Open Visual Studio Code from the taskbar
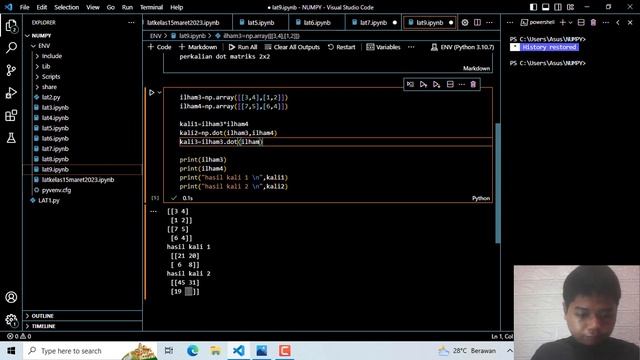This screenshot has width=640, height=360. (x=239, y=351)
